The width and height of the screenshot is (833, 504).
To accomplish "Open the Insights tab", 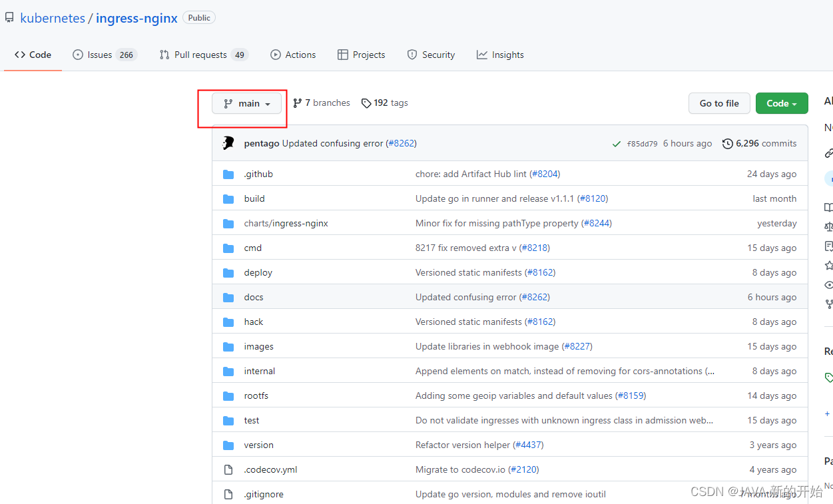I will pyautogui.click(x=500, y=55).
